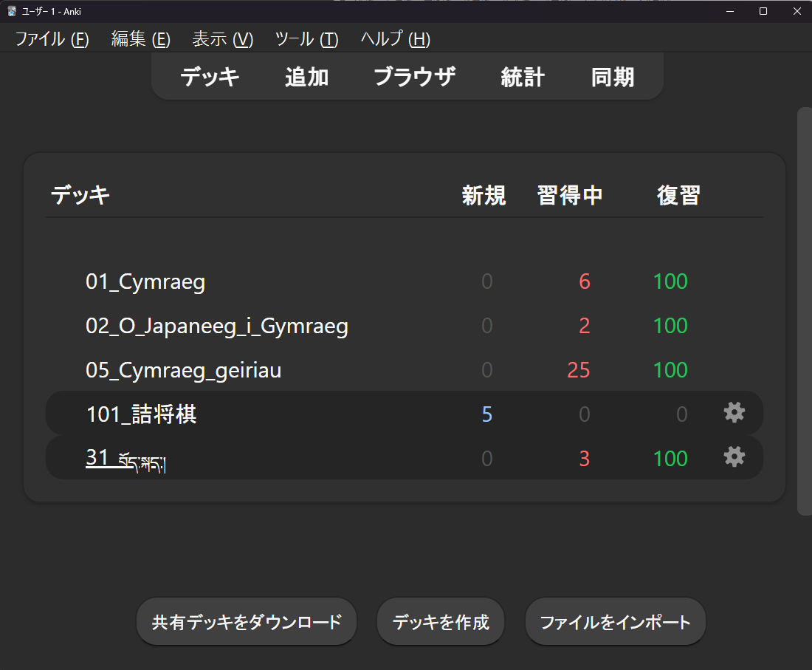Open the 02_O_Japaneeg_i_Gymraeg deck

[x=217, y=326]
